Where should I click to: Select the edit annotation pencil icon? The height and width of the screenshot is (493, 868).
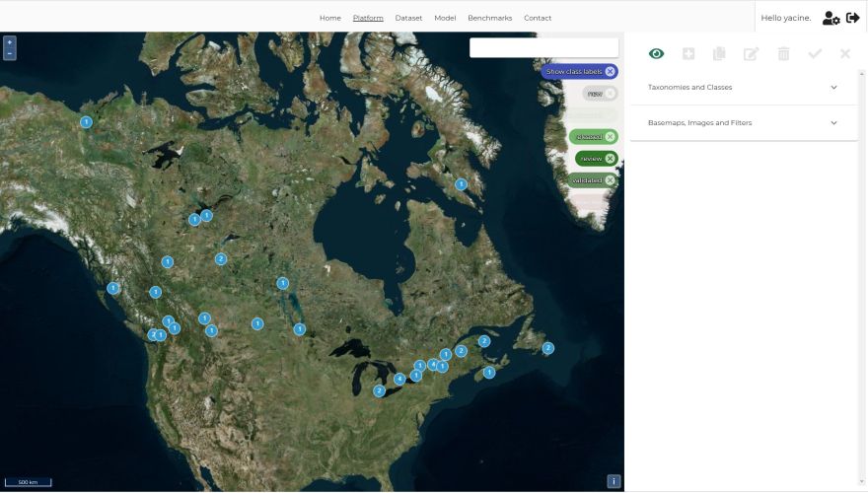[x=751, y=53]
